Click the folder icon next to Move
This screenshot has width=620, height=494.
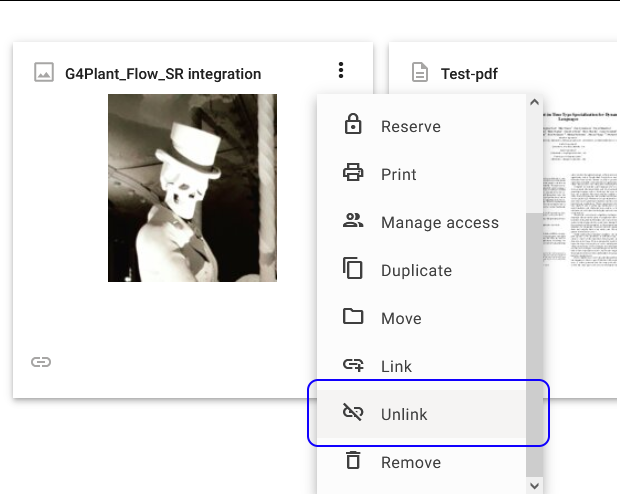[x=352, y=318]
